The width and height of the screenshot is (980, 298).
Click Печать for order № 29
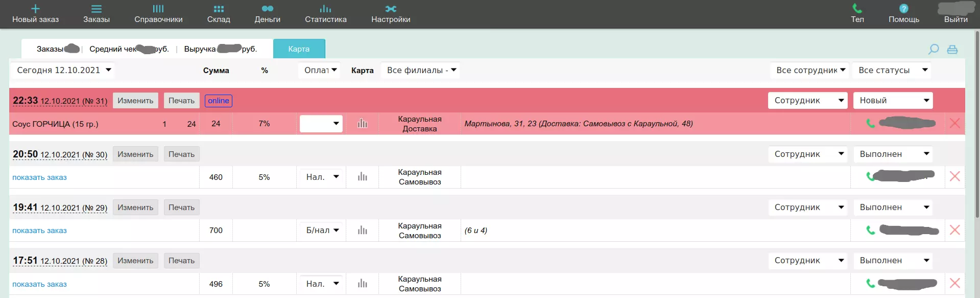point(182,208)
